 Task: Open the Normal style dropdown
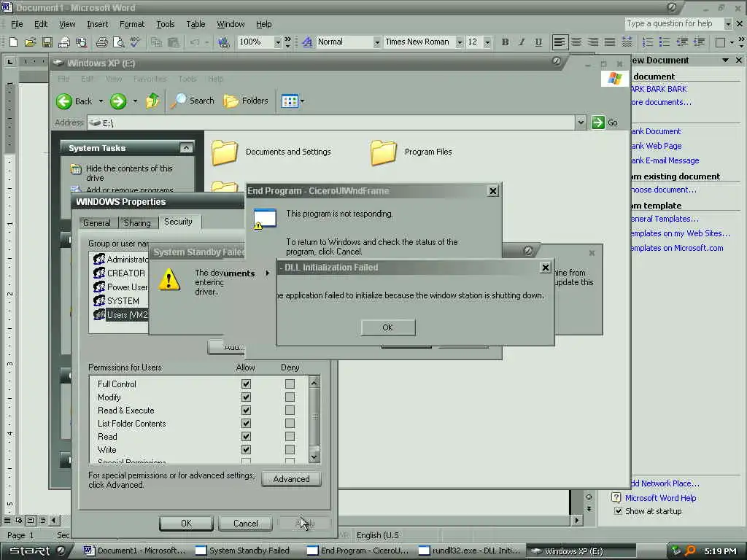(x=376, y=42)
